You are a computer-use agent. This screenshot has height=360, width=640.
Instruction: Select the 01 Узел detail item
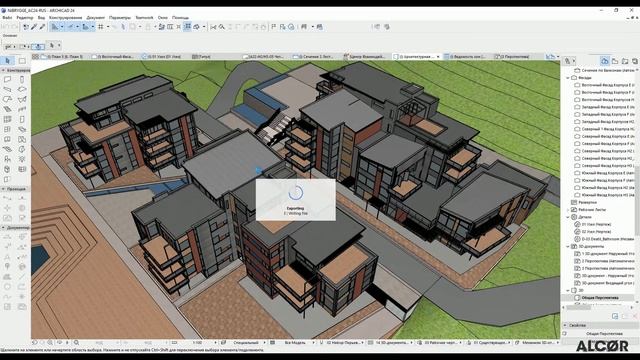click(596, 224)
